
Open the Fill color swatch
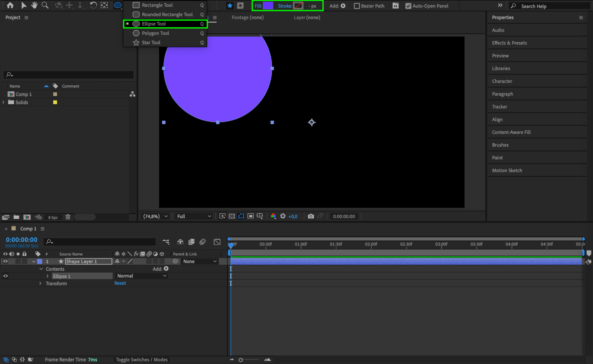(x=268, y=6)
